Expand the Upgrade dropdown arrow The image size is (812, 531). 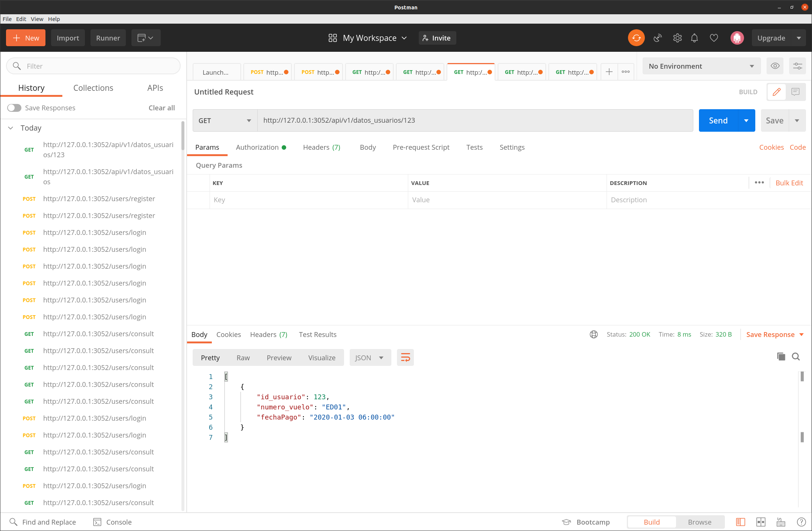798,38
